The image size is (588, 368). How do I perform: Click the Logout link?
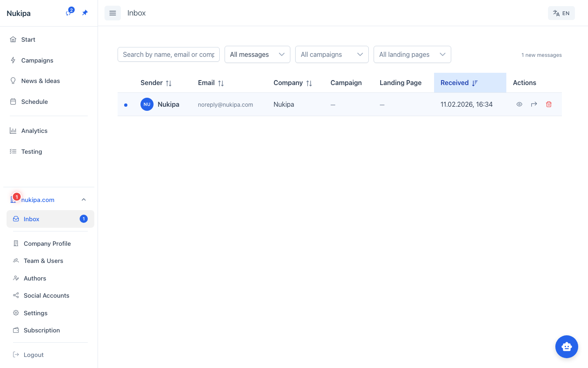click(33, 355)
